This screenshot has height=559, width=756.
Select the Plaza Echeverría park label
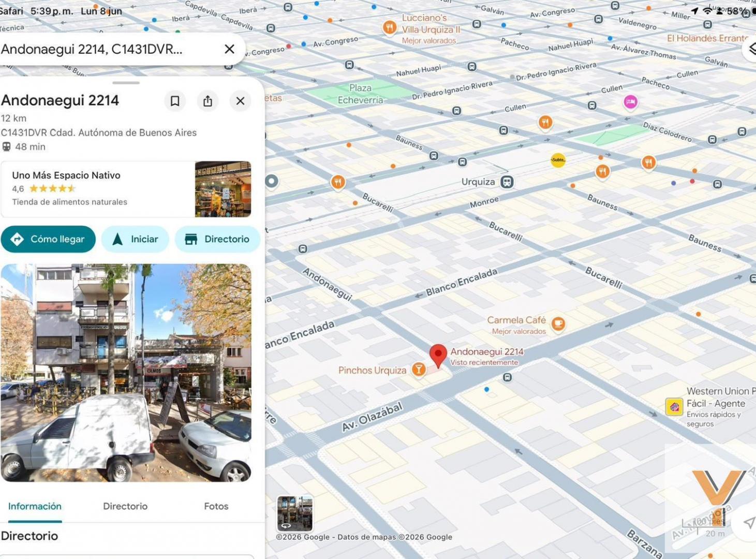pyautogui.click(x=361, y=94)
